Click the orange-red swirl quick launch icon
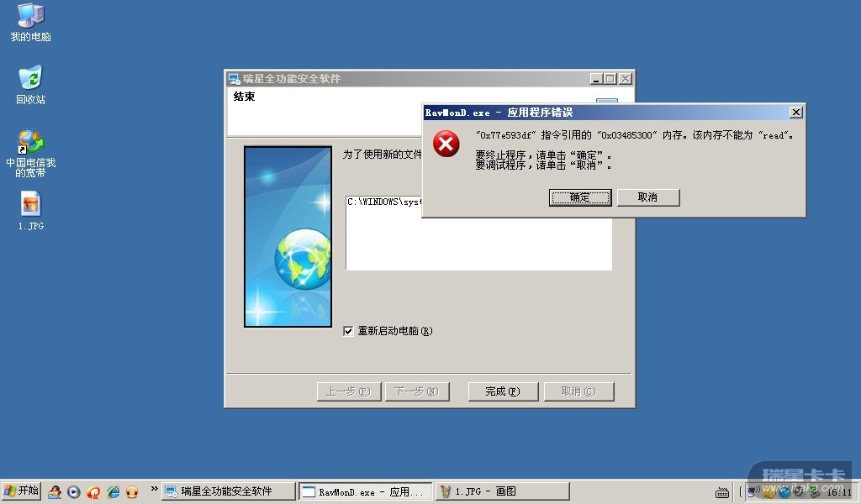Screen dimensions: 861x504 tap(93, 491)
